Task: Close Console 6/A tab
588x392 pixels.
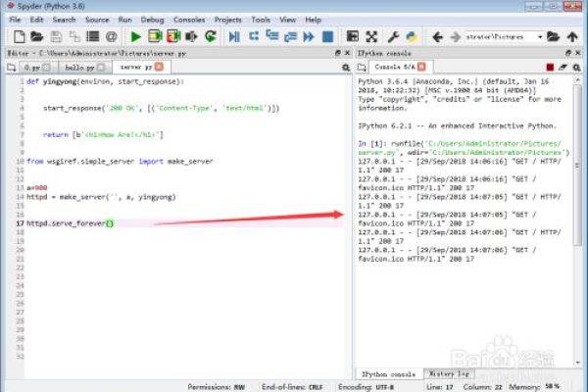Action: click(421, 67)
